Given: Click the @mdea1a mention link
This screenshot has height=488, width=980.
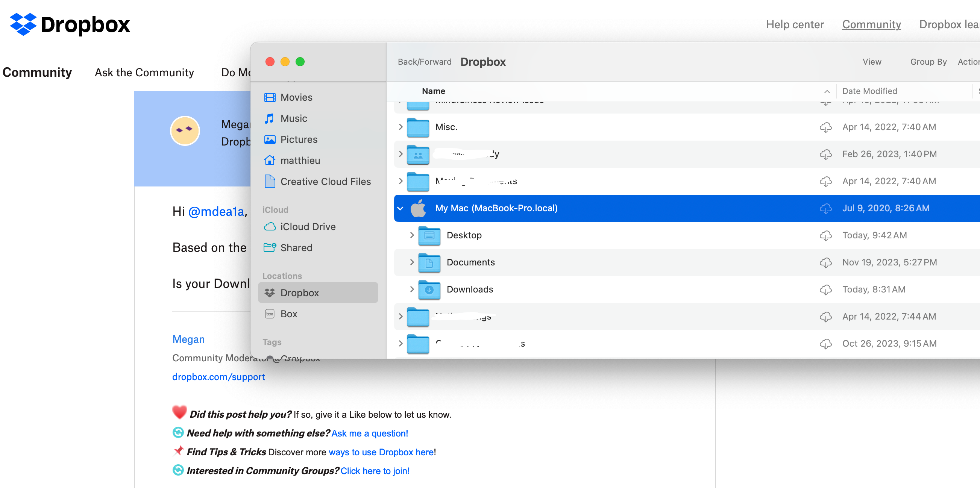Looking at the screenshot, I should [x=216, y=211].
